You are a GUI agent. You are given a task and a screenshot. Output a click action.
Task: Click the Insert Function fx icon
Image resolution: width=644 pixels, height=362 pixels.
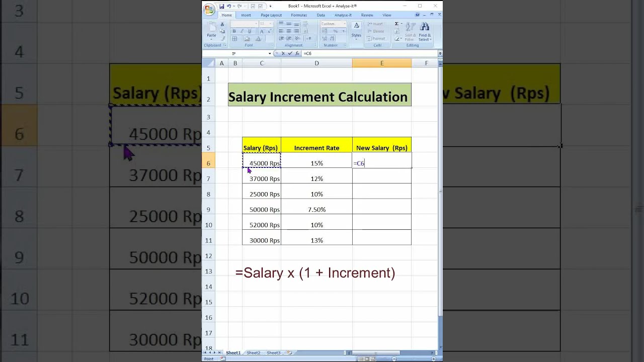[297, 53]
